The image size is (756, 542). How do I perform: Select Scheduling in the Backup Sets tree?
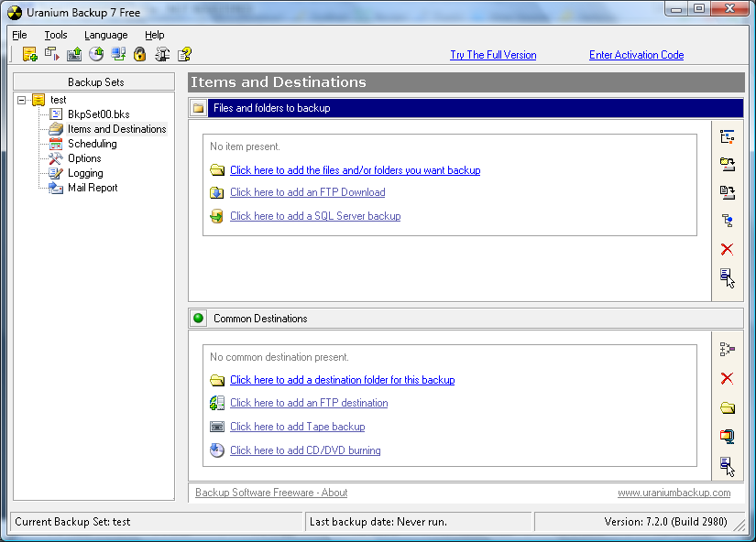[x=92, y=144]
